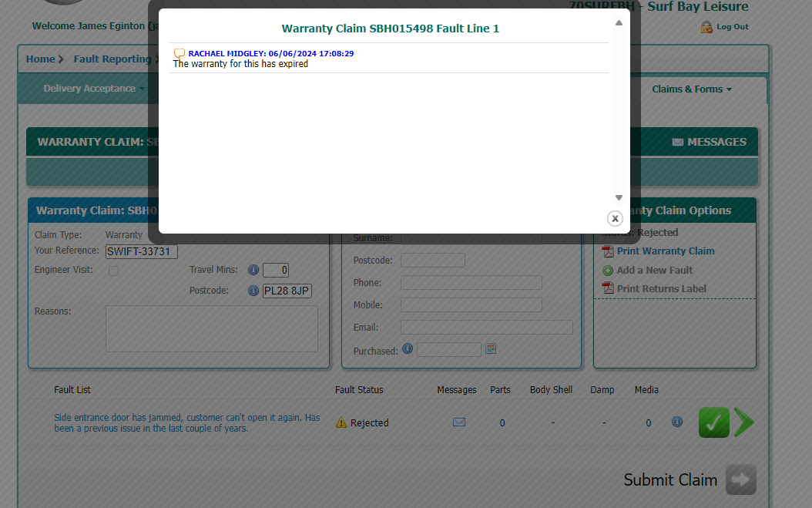Open the Delivery Acceptance menu

pyautogui.click(x=94, y=89)
